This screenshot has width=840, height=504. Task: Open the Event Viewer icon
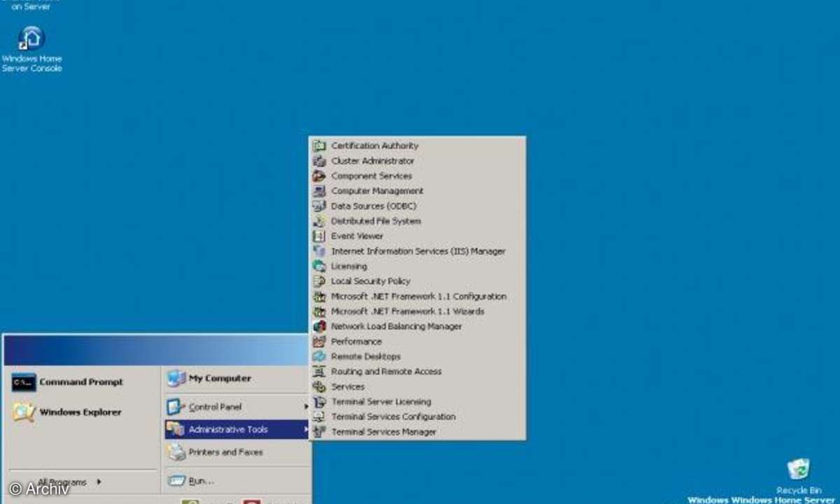click(x=319, y=236)
